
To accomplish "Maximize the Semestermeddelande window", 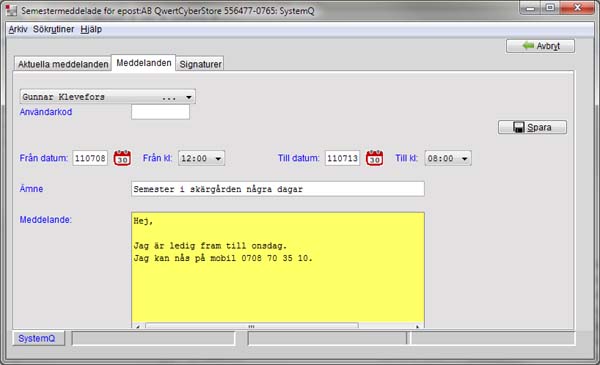I will coord(550,8).
